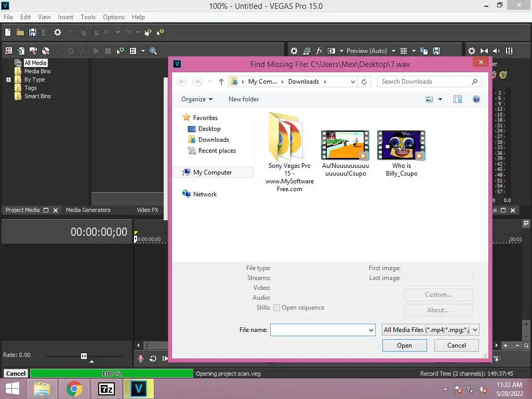Click the status bar Cancel button
This screenshot has width=532, height=399.
click(16, 374)
